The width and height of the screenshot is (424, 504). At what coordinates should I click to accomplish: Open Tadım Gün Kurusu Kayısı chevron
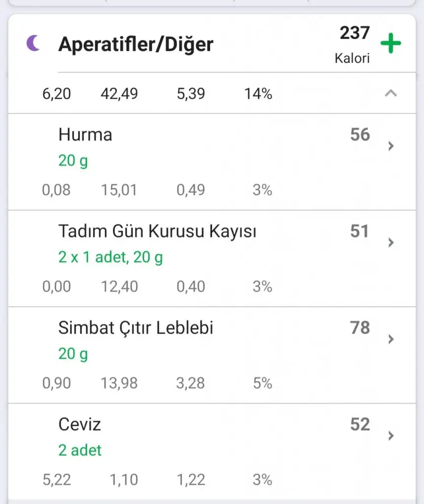pyautogui.click(x=391, y=242)
